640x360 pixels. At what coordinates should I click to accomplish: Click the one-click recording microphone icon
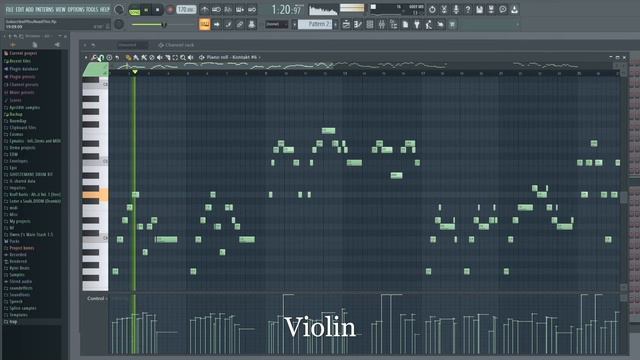[456, 9]
